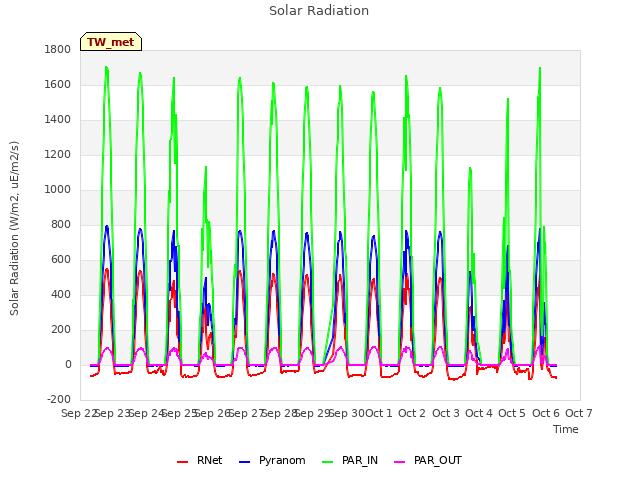Click the Oct 4 x-axis date label

(x=479, y=413)
